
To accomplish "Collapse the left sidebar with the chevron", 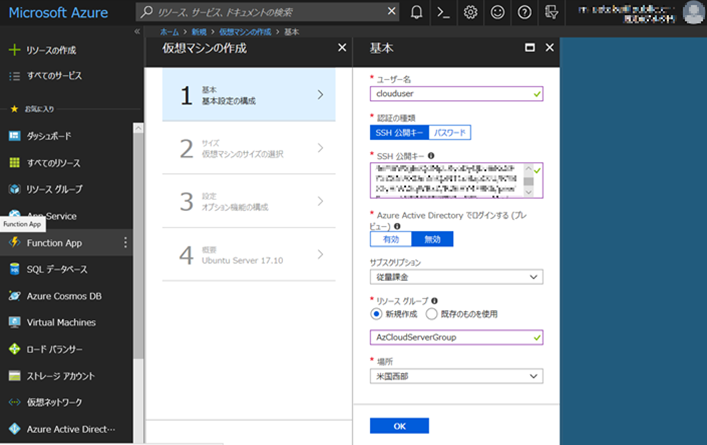I will 137,32.
